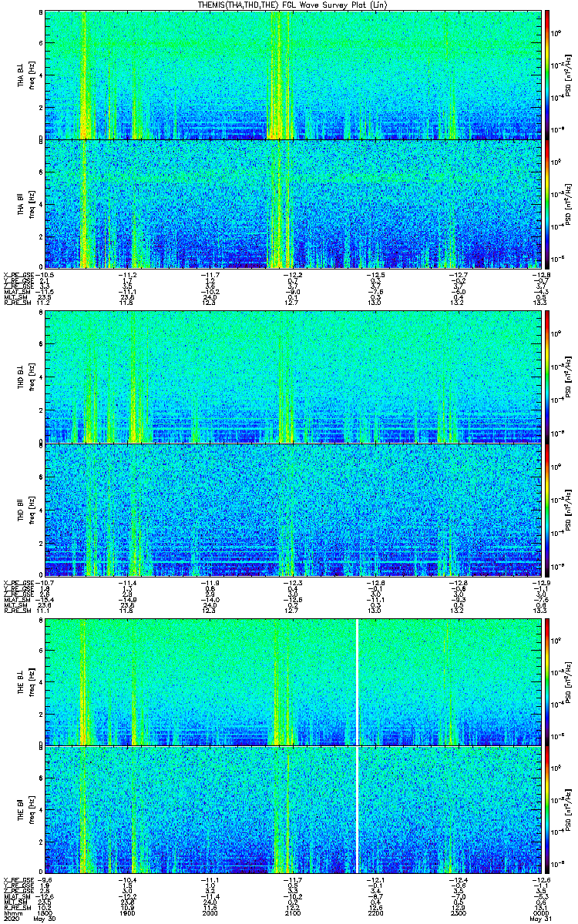578x924 pixels.
Task: Click PSD [nT²/Hz] label beside THD B-parallel panel
Action: [568, 510]
